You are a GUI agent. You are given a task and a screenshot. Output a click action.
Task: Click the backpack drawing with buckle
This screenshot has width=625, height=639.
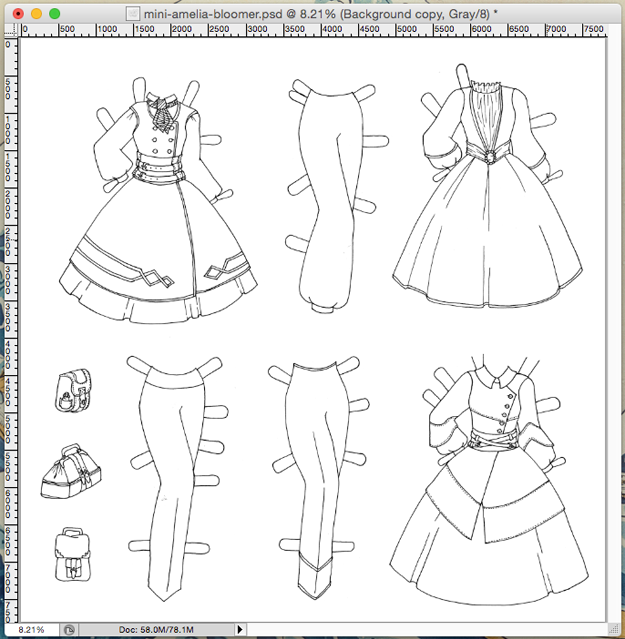coord(73,554)
